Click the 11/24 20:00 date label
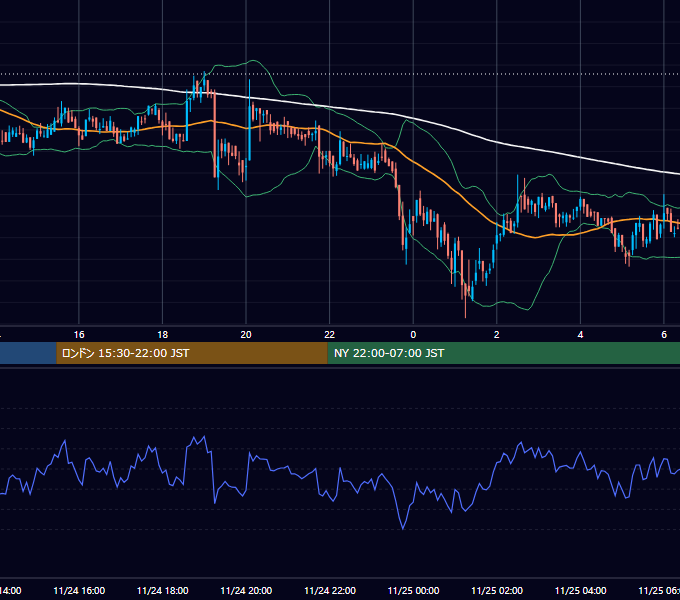Image resolution: width=680 pixels, height=600 pixels. [246, 591]
